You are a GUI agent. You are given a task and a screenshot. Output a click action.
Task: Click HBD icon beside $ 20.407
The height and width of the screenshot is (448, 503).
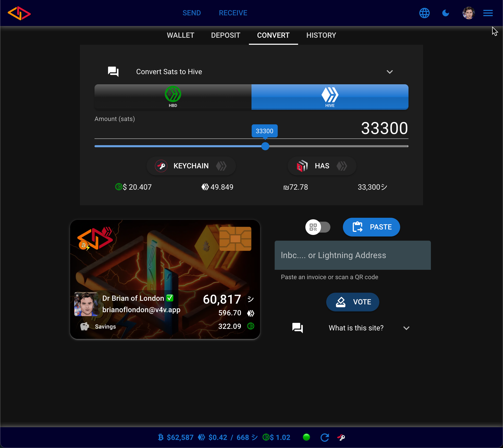click(118, 187)
